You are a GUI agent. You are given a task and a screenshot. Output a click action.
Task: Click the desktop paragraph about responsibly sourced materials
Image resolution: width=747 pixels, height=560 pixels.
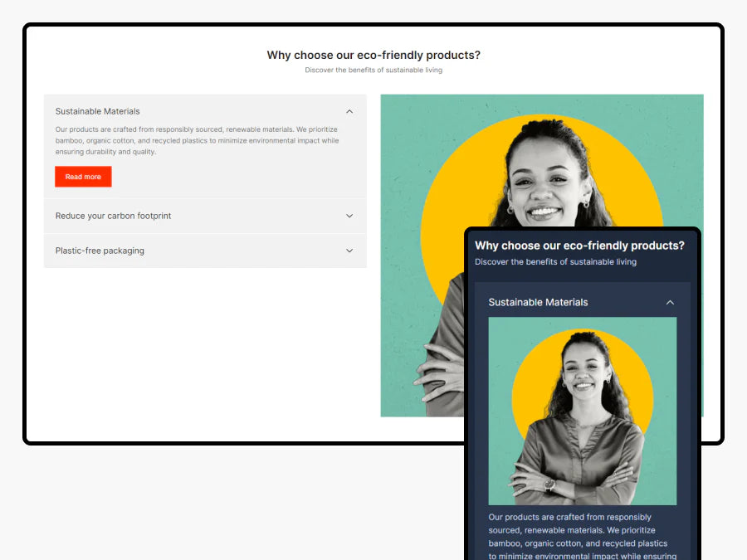[x=198, y=140]
